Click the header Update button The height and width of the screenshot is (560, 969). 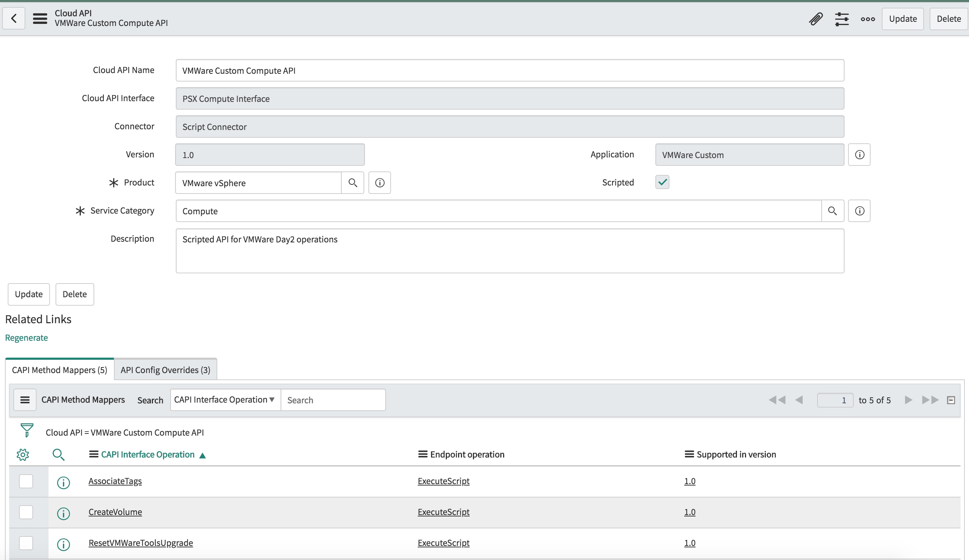tap(903, 18)
